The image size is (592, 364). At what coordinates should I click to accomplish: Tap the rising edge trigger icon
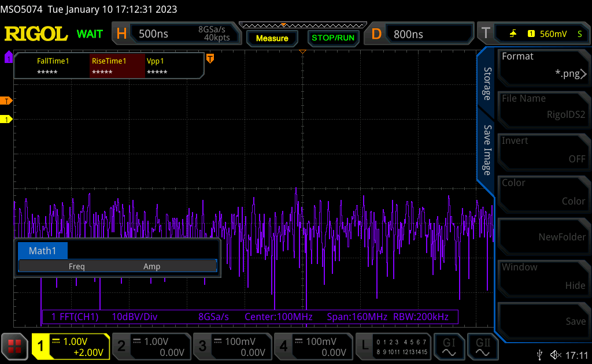tap(513, 34)
